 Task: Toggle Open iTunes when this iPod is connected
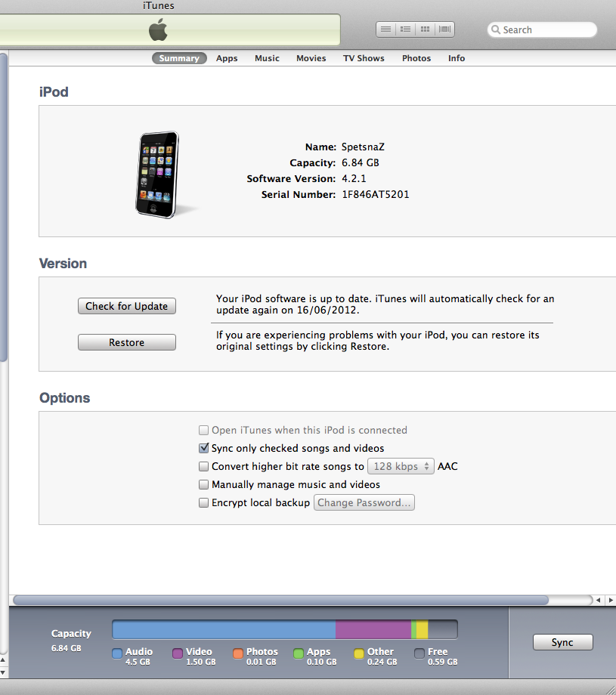(203, 430)
